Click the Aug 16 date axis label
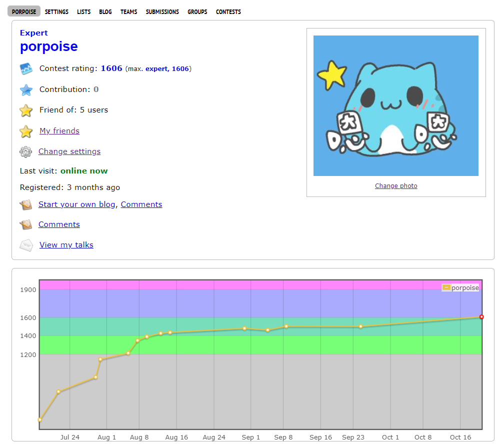This screenshot has height=448, width=499. [176, 437]
